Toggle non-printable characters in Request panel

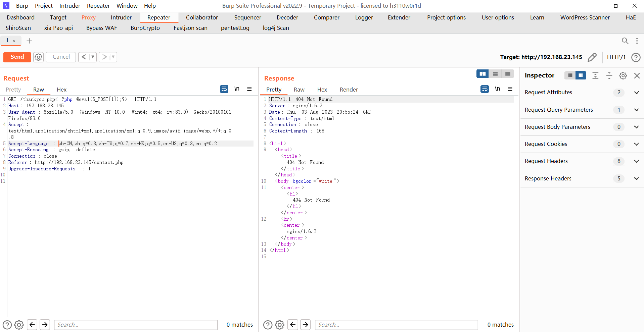point(237,89)
